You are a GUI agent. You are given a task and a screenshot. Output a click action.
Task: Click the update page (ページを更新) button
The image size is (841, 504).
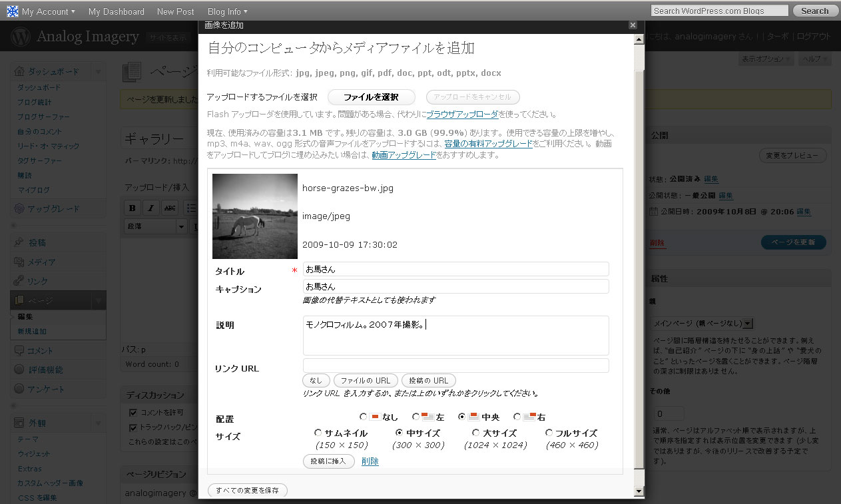(x=794, y=242)
